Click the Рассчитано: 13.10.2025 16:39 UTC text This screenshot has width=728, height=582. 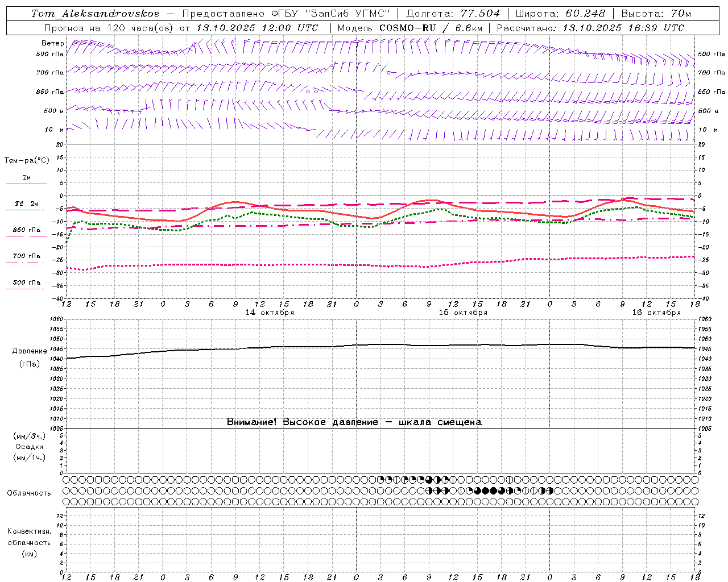[590, 28]
